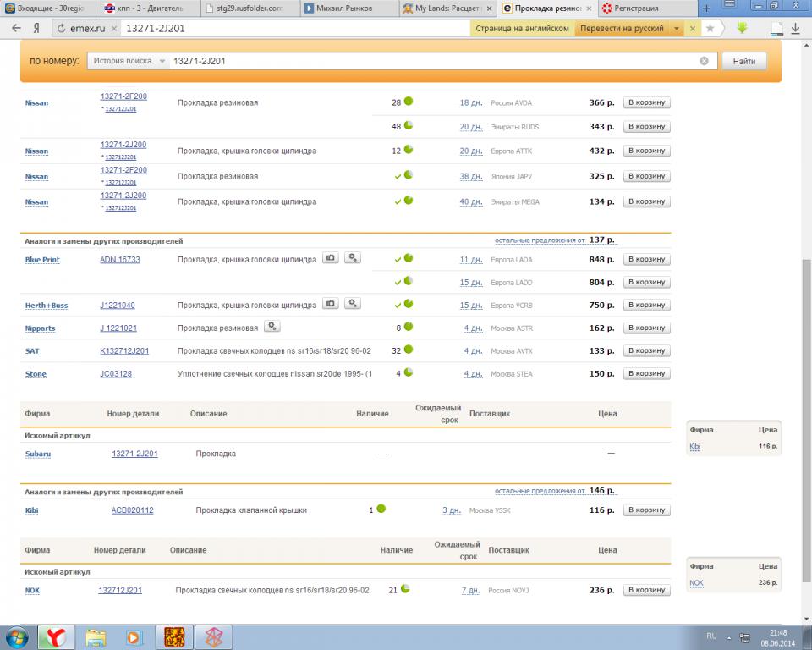Open the 'NOK' link in the side price box
The height and width of the screenshot is (650, 812).
(x=696, y=583)
